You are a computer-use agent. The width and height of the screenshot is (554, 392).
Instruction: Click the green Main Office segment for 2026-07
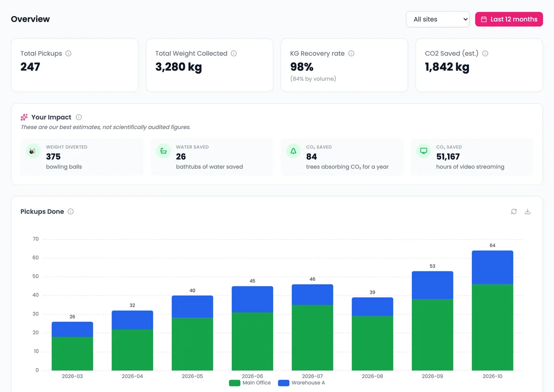(x=313, y=338)
